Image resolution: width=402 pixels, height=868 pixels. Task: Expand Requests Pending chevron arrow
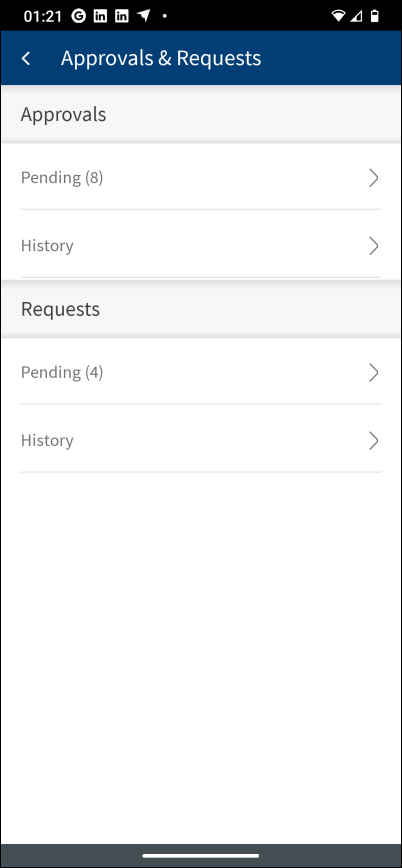(x=374, y=373)
